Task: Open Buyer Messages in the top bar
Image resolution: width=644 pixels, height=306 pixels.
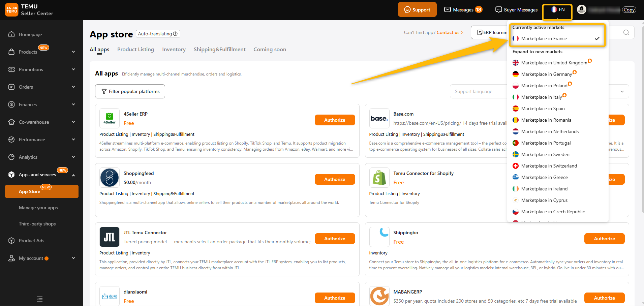Action: pos(517,10)
